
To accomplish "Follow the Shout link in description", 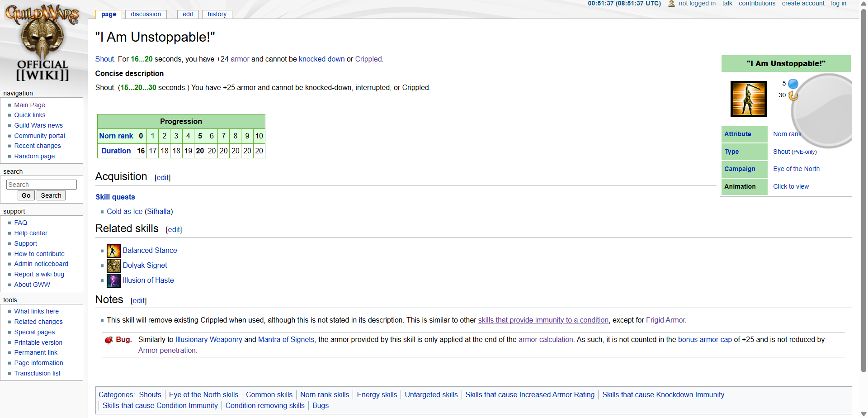I will click(104, 59).
